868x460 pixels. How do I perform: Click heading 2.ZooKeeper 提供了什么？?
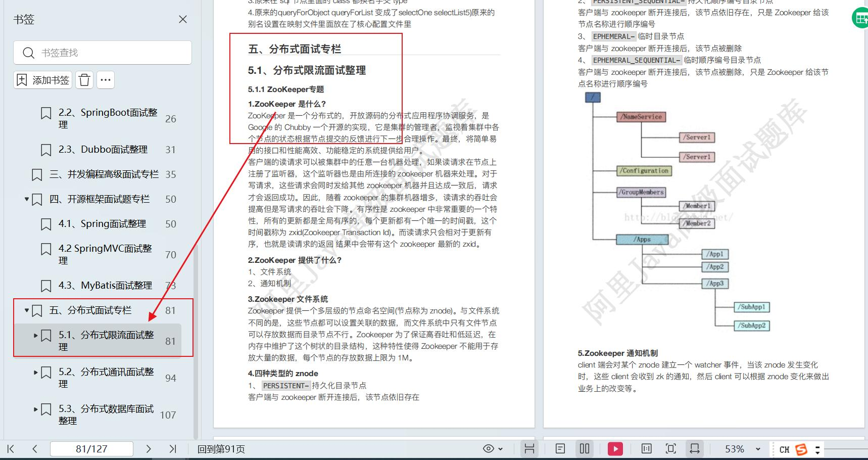(x=295, y=260)
